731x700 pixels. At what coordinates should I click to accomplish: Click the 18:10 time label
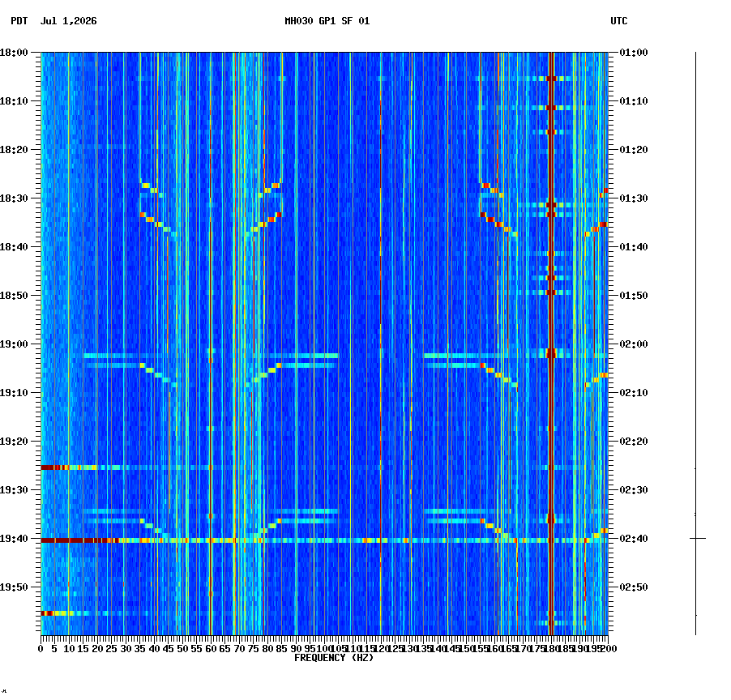tap(14, 101)
